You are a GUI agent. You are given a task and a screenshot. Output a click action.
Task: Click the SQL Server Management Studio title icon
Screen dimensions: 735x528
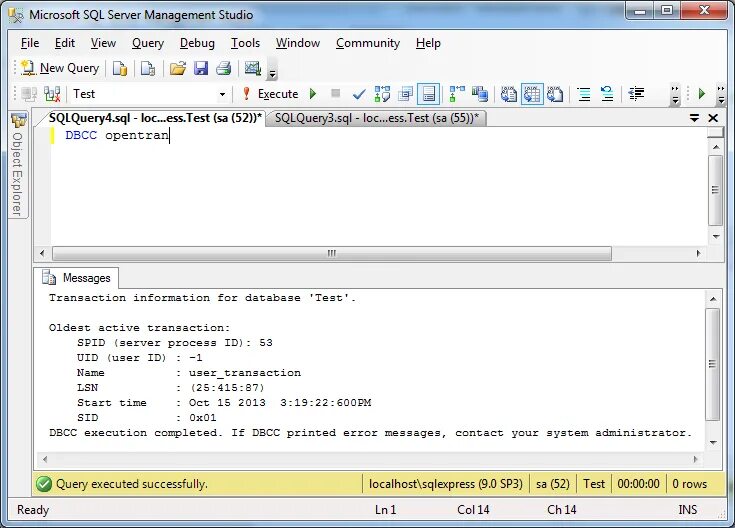pos(16,15)
